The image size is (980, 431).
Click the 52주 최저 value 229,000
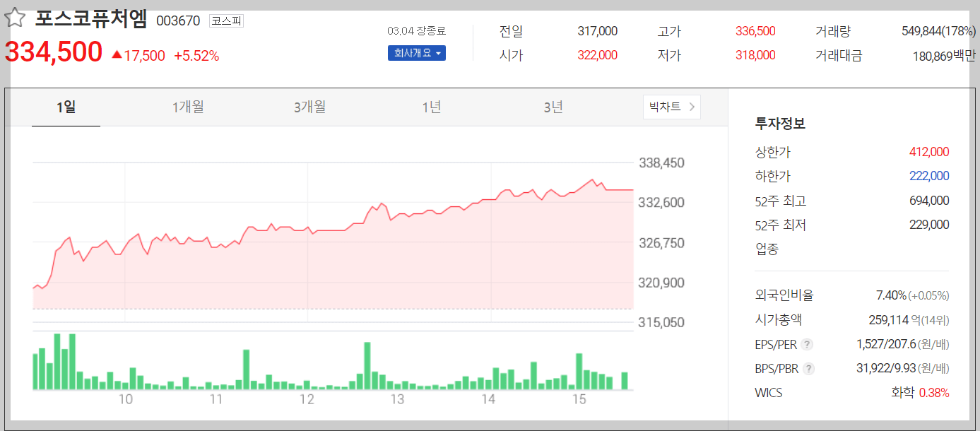[929, 225]
